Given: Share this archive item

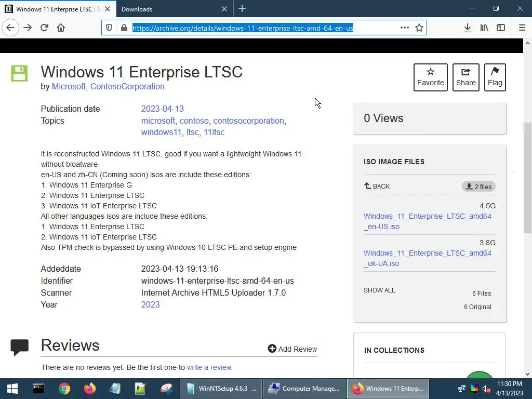Looking at the screenshot, I should point(466,77).
